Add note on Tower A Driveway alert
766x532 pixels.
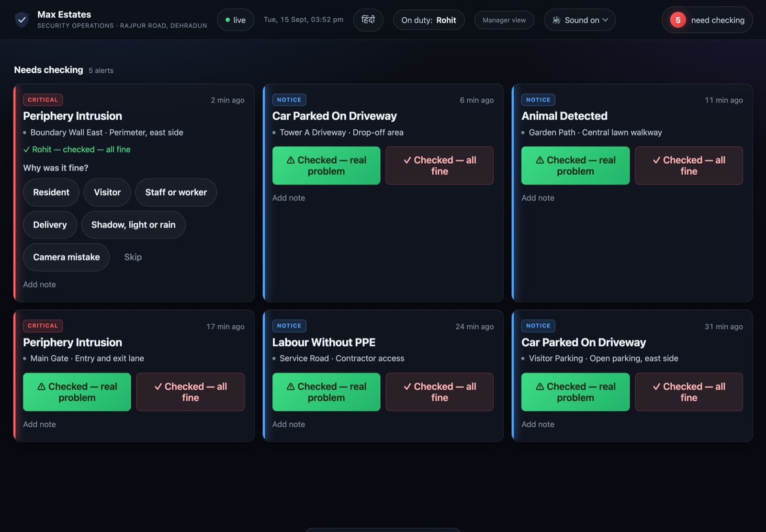289,198
